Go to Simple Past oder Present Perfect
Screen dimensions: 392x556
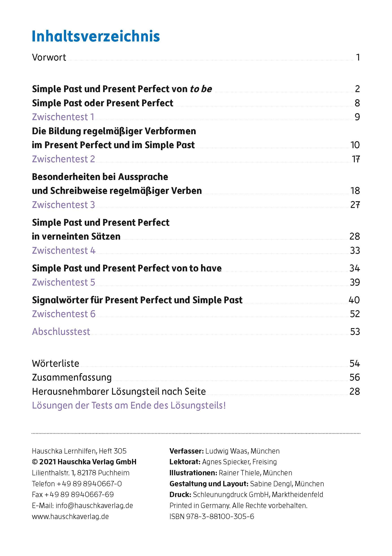click(102, 103)
